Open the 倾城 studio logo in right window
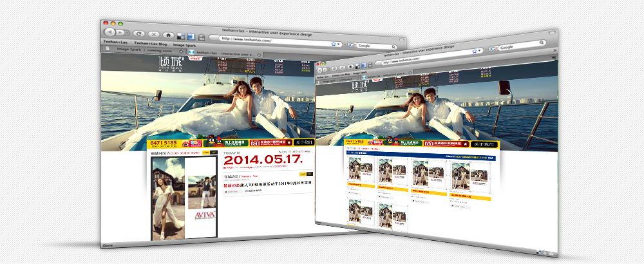Viewport: 644px width, 264px height. pyautogui.click(x=359, y=87)
